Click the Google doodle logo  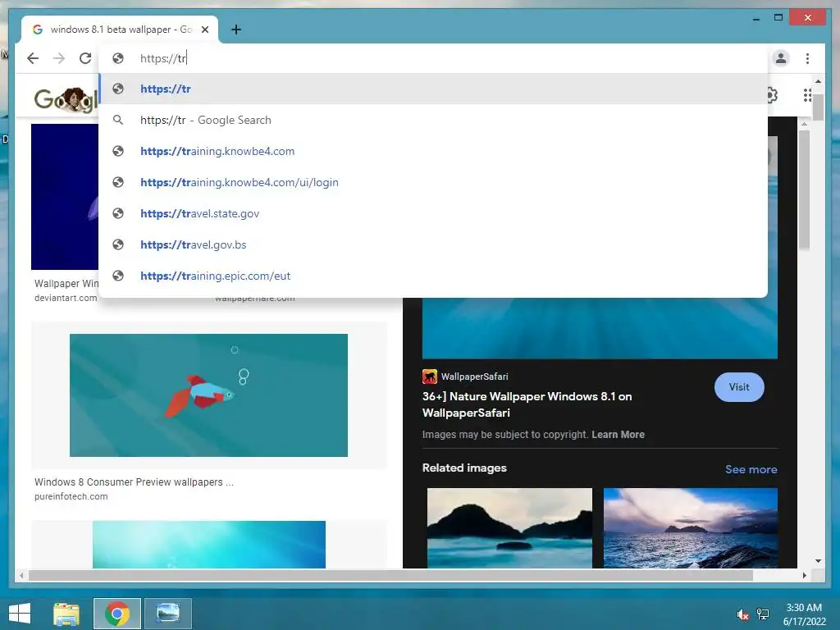click(x=66, y=99)
